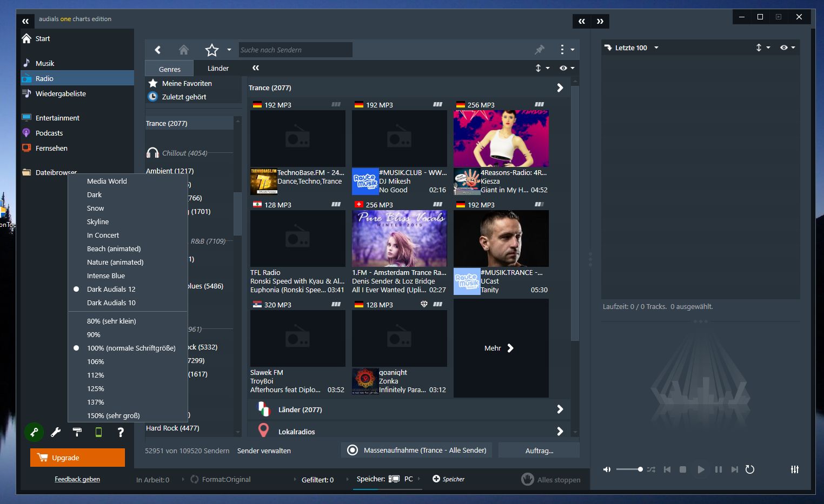The width and height of the screenshot is (824, 504).
Task: Expand the Trance (2077) section arrow
Action: pyautogui.click(x=560, y=88)
